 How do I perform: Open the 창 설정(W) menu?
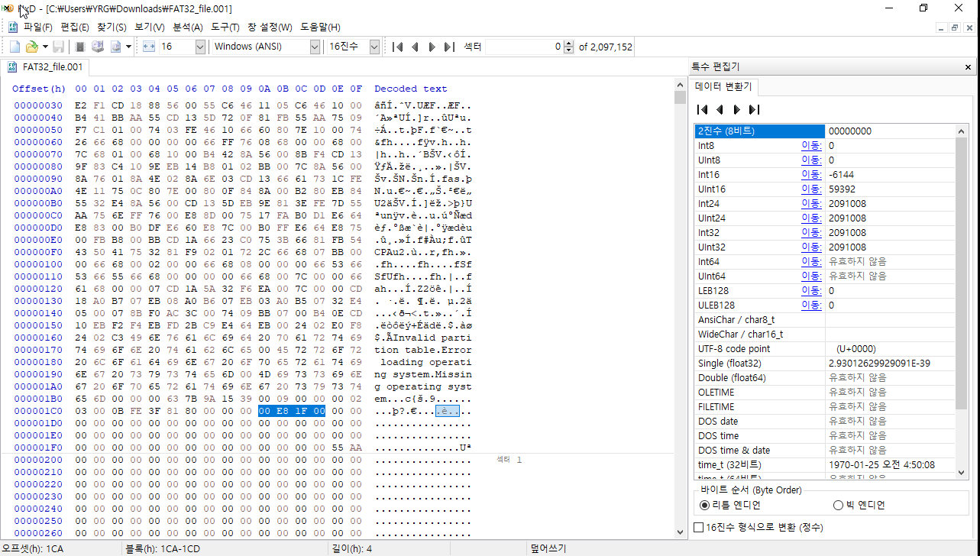(x=270, y=27)
